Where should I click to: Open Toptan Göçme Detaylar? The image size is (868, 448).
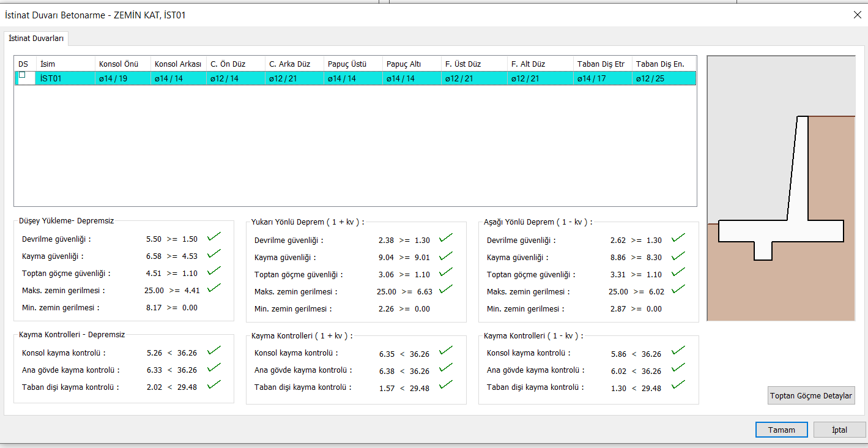[811, 395]
